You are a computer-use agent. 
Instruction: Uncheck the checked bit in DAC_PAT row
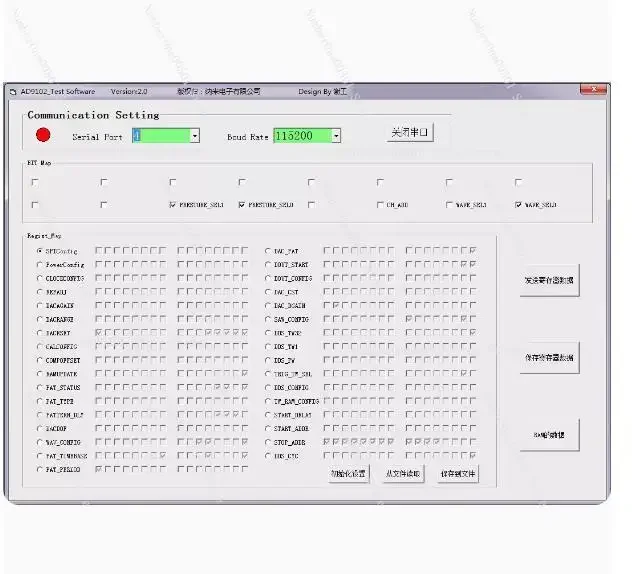click(x=473, y=250)
